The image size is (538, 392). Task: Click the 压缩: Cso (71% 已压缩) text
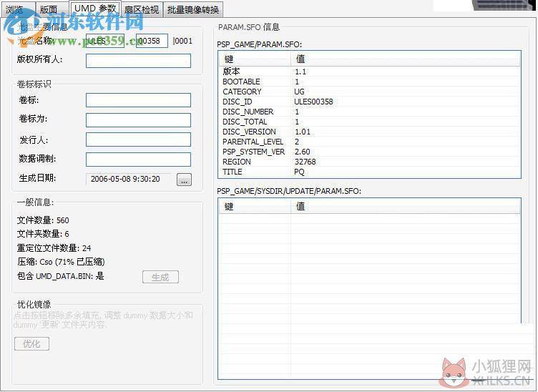click(x=61, y=262)
